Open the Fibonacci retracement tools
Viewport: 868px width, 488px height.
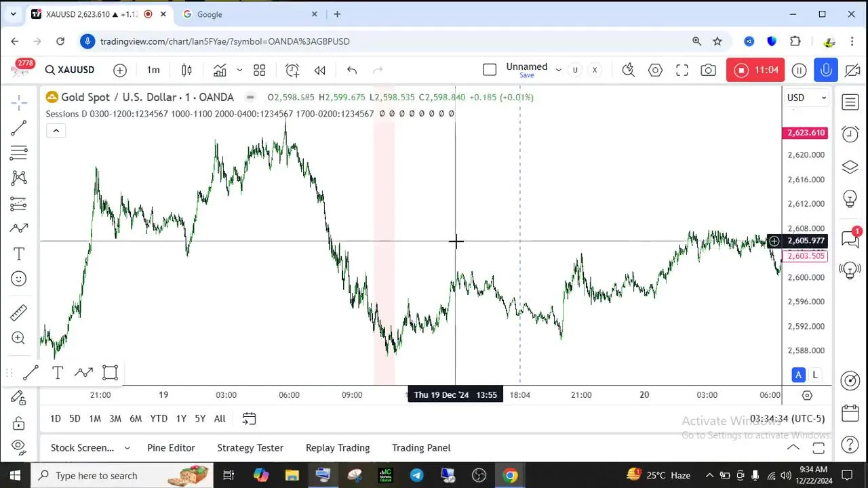coord(19,153)
